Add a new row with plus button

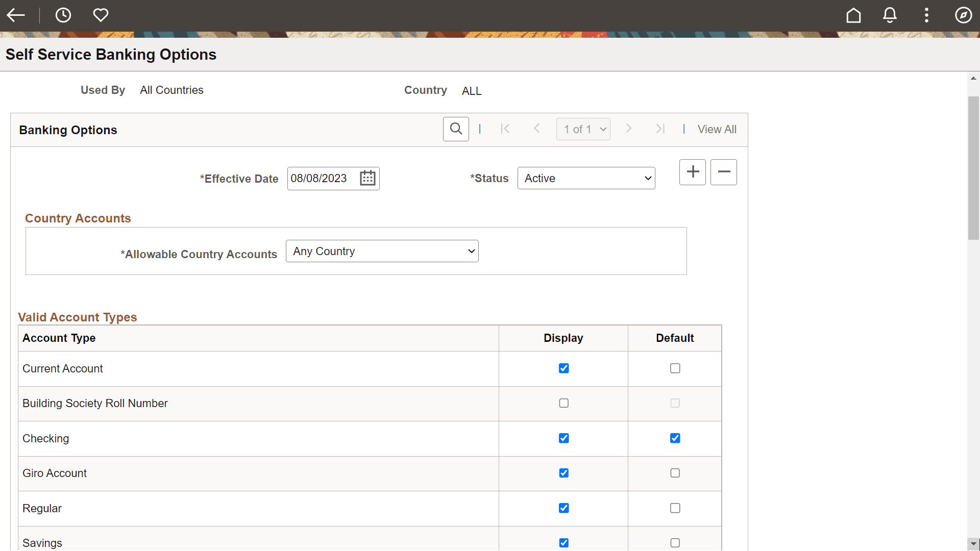click(693, 172)
